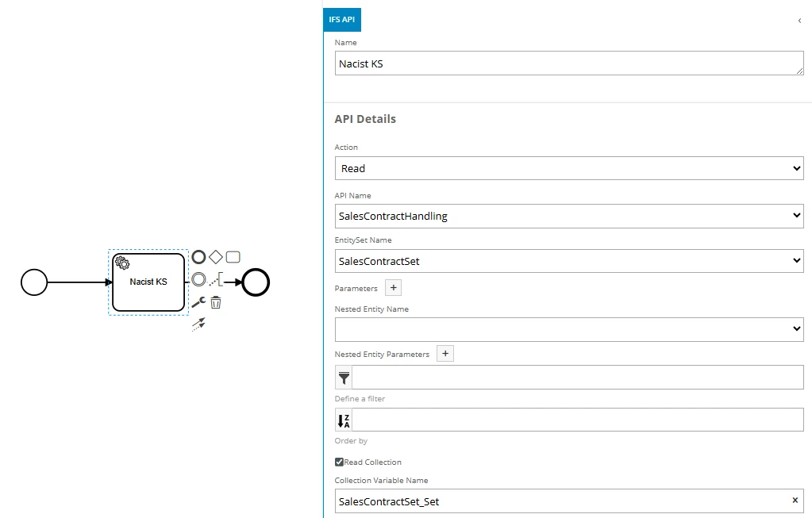Toggle the Read Collection checkbox
Image resolution: width=812 pixels, height=518 pixels.
tap(340, 462)
